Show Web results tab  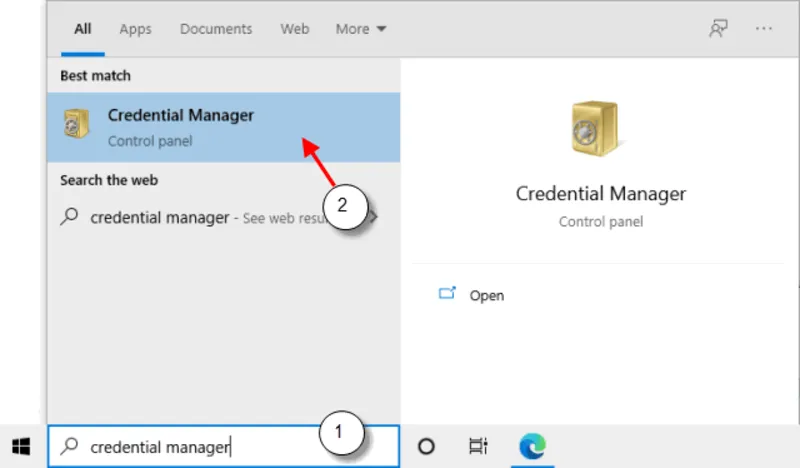pos(294,29)
